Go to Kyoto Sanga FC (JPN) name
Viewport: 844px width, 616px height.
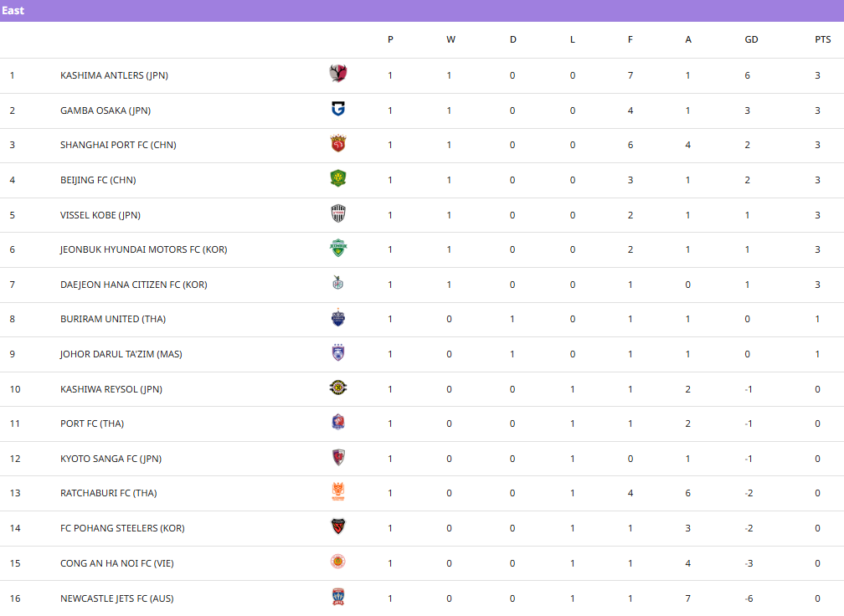click(111, 459)
